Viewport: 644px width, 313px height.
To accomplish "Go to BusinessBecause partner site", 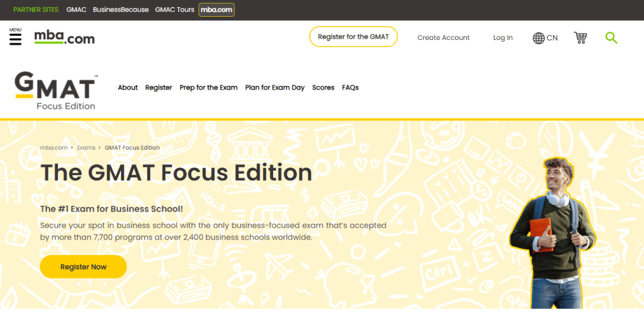I will click(x=120, y=10).
